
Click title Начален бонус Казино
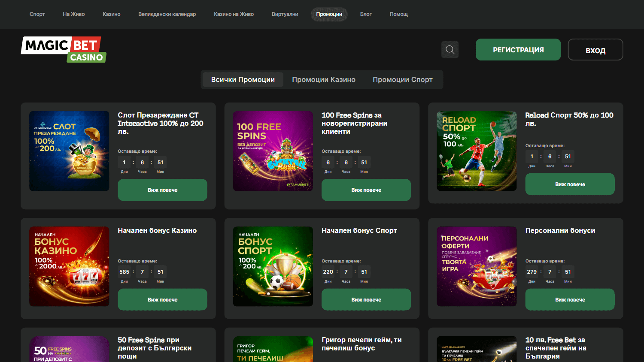[157, 231]
